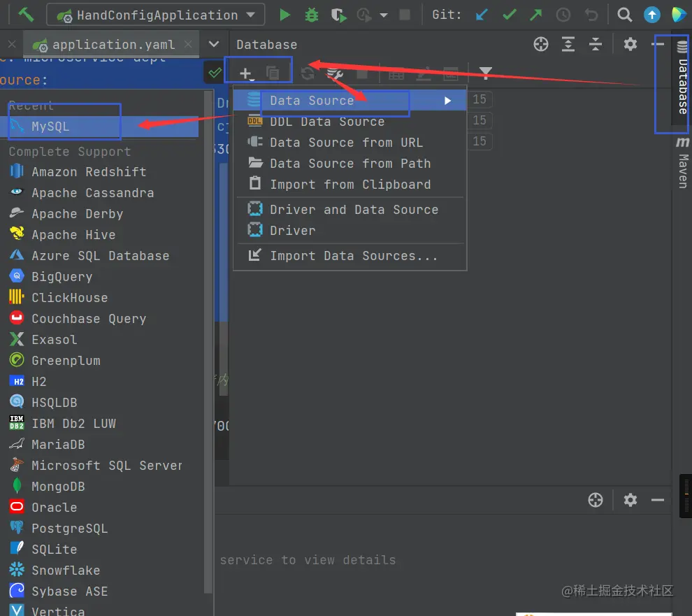Select MySQL under Recent
This screenshot has width=692, height=616.
pyautogui.click(x=99, y=127)
